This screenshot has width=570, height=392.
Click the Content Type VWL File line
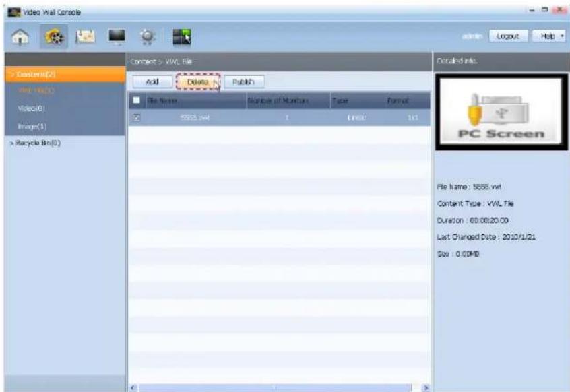click(x=475, y=203)
